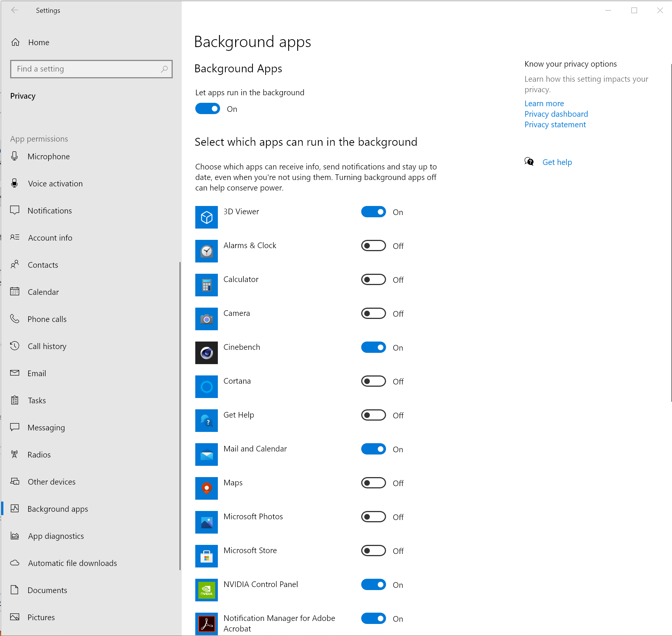The width and height of the screenshot is (672, 636).
Task: Click the Adobe Acrobat notification manager icon
Action: (x=207, y=624)
